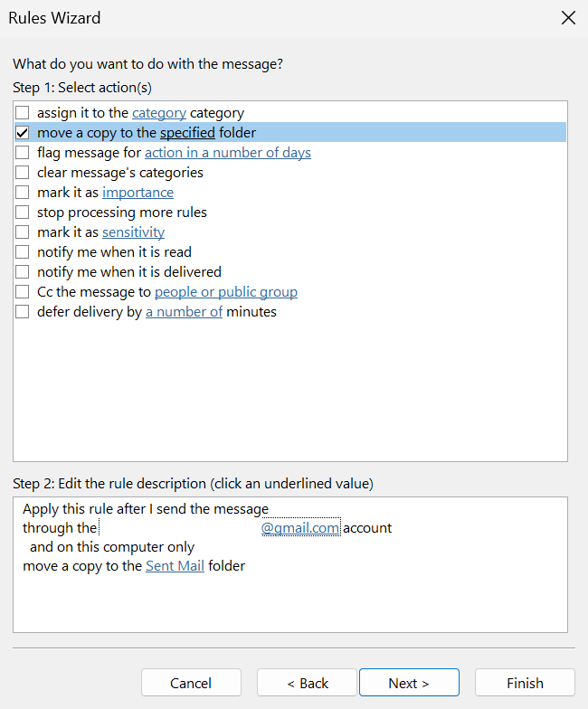588x709 pixels.
Task: Enable 'stop processing more rules' checkbox
Action: point(22,212)
